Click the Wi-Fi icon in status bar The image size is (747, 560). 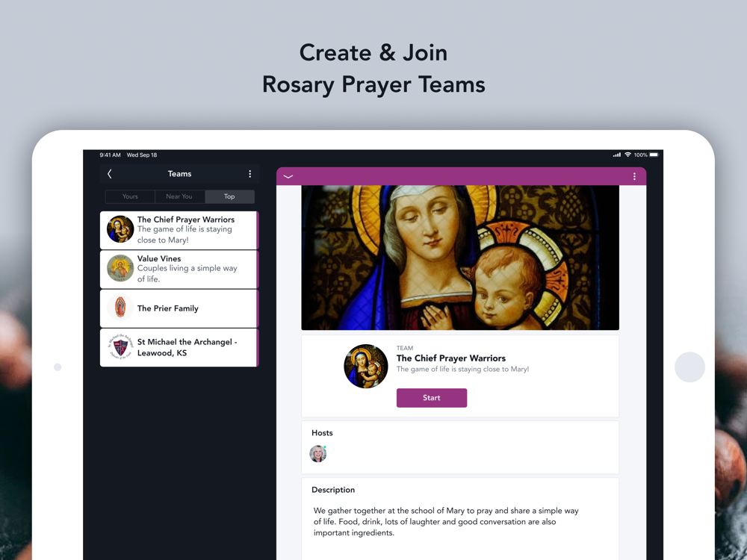click(628, 155)
